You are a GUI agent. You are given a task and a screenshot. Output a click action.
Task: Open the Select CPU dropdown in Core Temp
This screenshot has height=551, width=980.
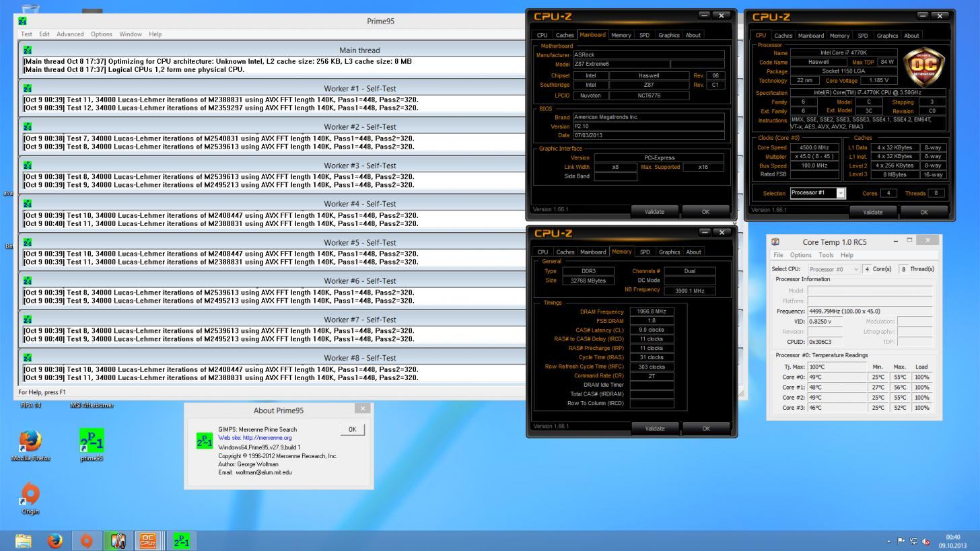coord(834,269)
